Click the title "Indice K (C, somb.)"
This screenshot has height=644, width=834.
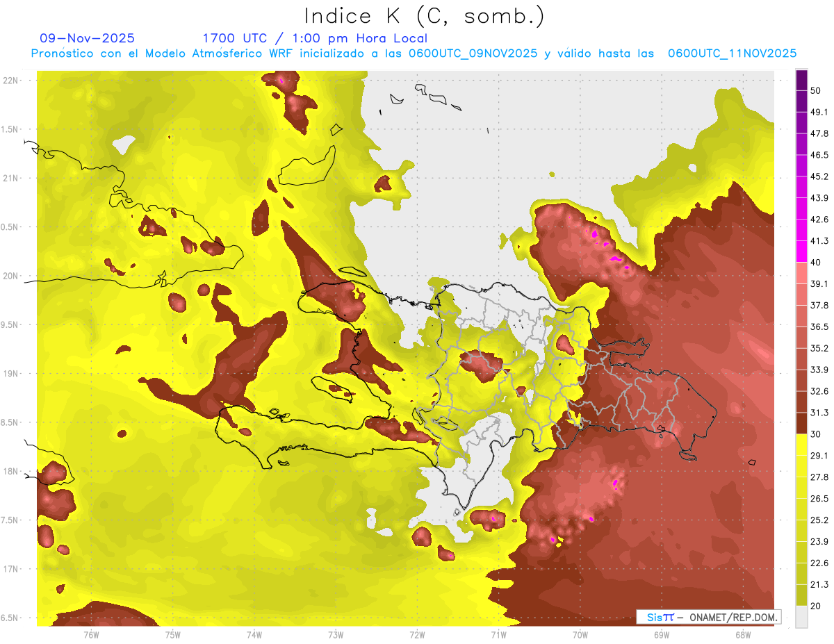pos(424,17)
